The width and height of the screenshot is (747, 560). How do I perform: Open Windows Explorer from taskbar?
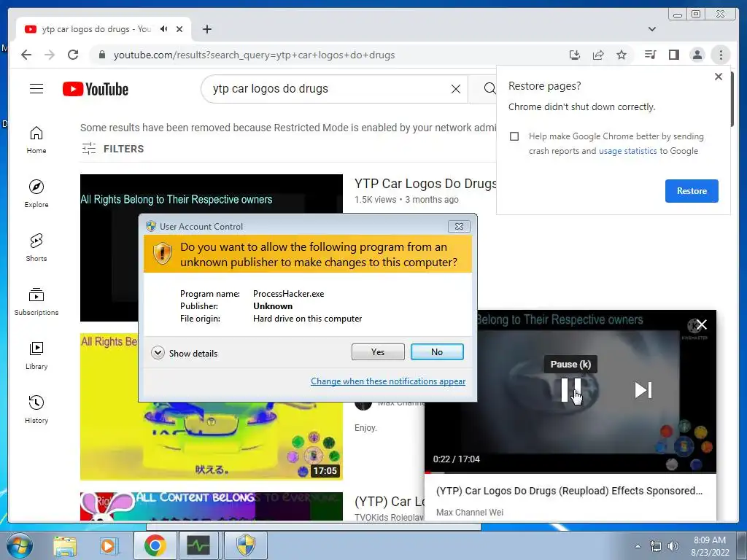click(65, 545)
